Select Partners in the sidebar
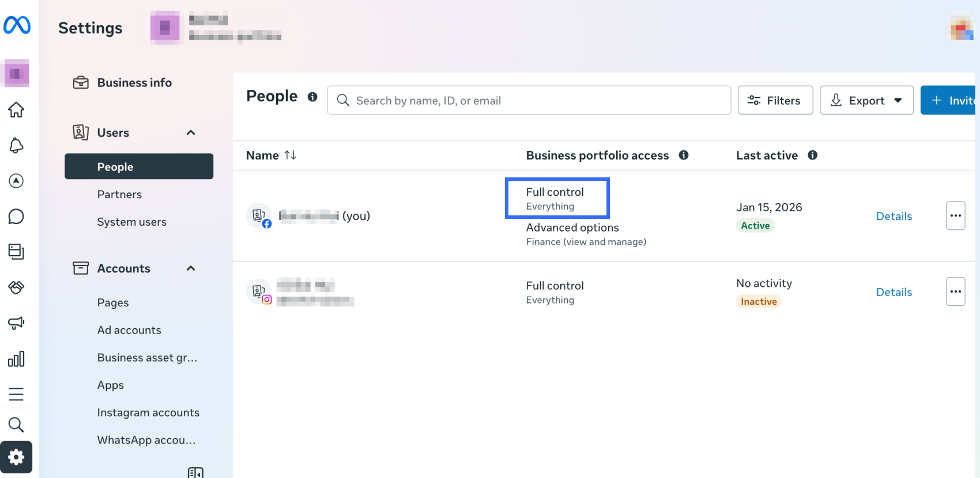980x478 pixels. (119, 195)
